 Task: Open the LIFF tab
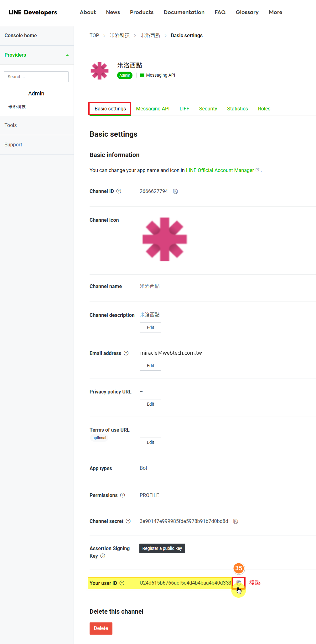click(x=184, y=109)
